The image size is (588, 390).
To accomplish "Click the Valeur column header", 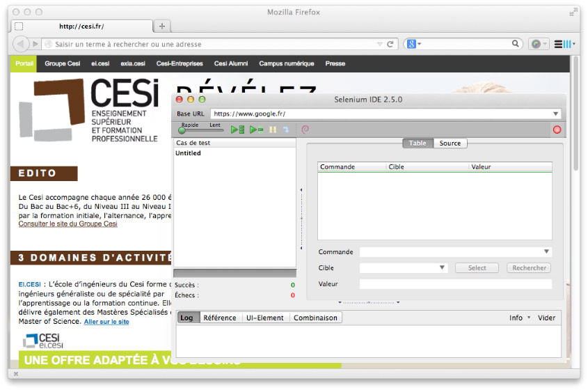I will (510, 166).
